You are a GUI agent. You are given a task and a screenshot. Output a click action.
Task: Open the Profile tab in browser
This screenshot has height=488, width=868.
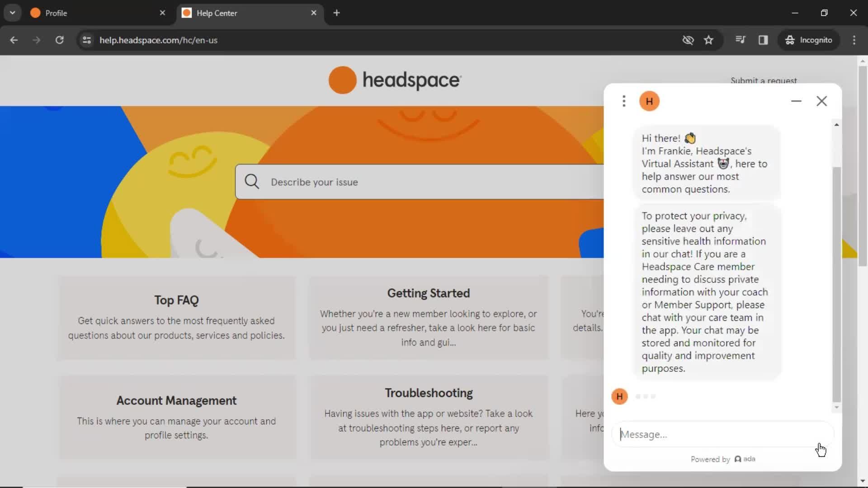pyautogui.click(x=56, y=13)
